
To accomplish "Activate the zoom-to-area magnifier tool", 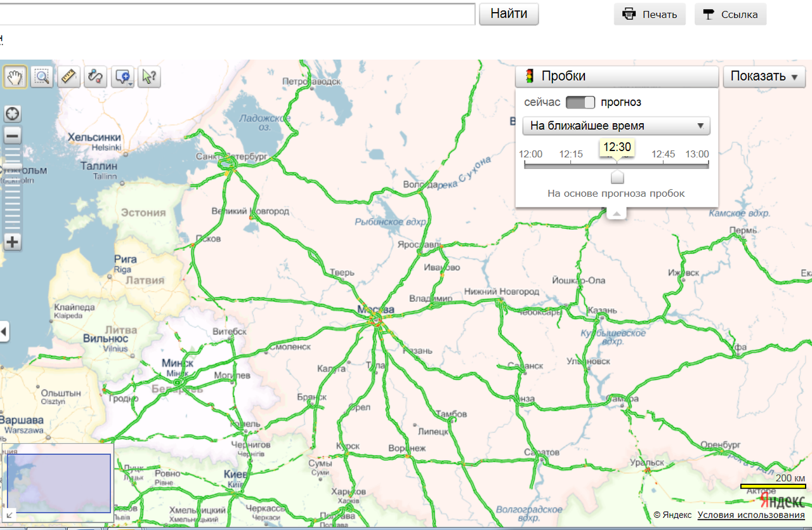I will click(42, 77).
